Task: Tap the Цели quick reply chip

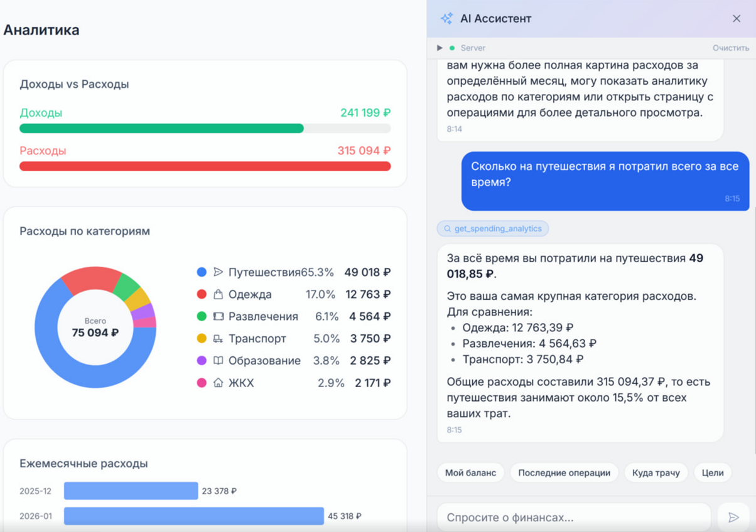Action: coord(713,472)
